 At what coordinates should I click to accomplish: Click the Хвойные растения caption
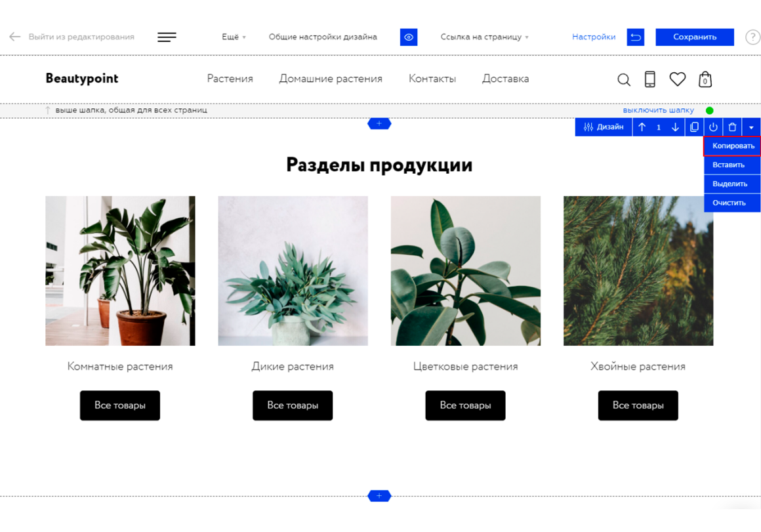point(638,367)
